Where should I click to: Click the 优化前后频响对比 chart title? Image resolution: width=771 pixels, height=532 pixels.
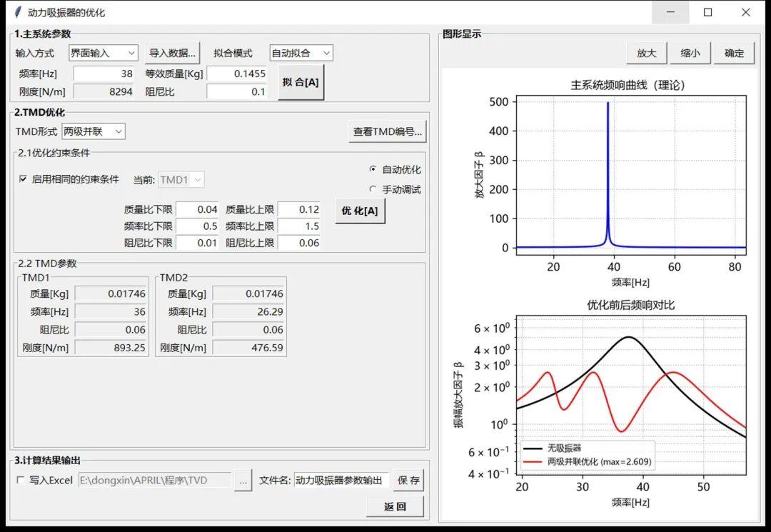(x=630, y=305)
